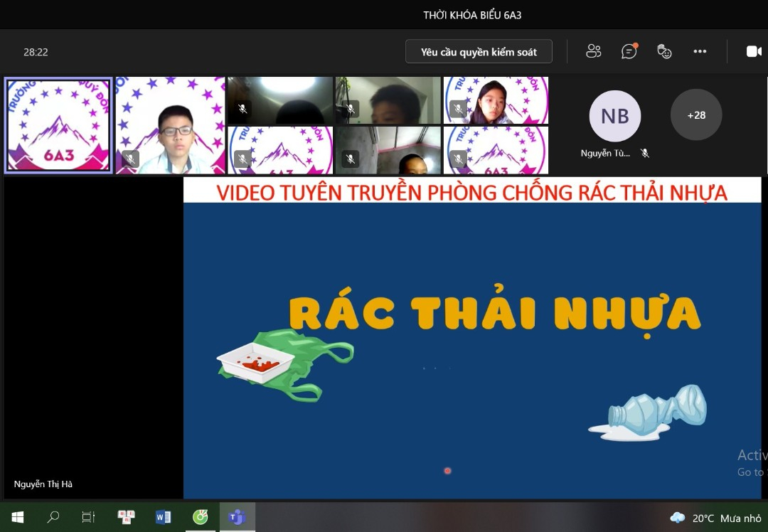Open the participants panel icon
The width and height of the screenshot is (768, 532).
click(593, 51)
